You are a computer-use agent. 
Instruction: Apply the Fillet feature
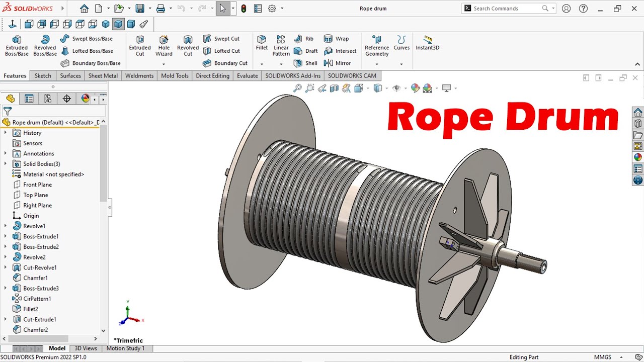(x=262, y=43)
